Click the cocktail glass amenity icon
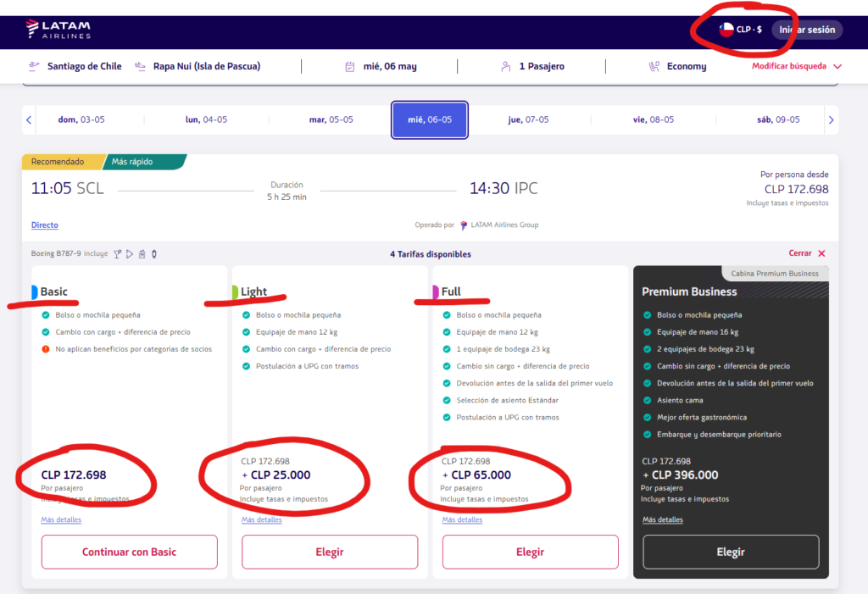The height and width of the screenshot is (594, 868). pos(118,254)
